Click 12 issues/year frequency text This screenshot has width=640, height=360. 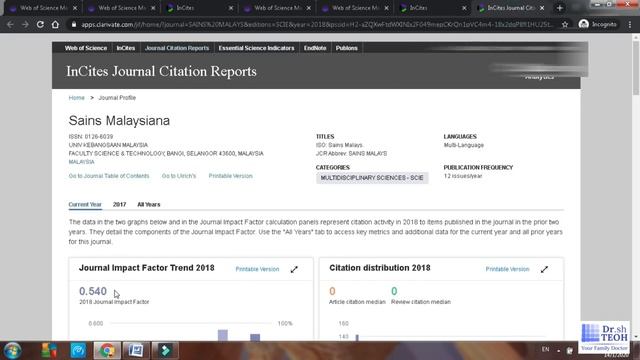click(463, 176)
